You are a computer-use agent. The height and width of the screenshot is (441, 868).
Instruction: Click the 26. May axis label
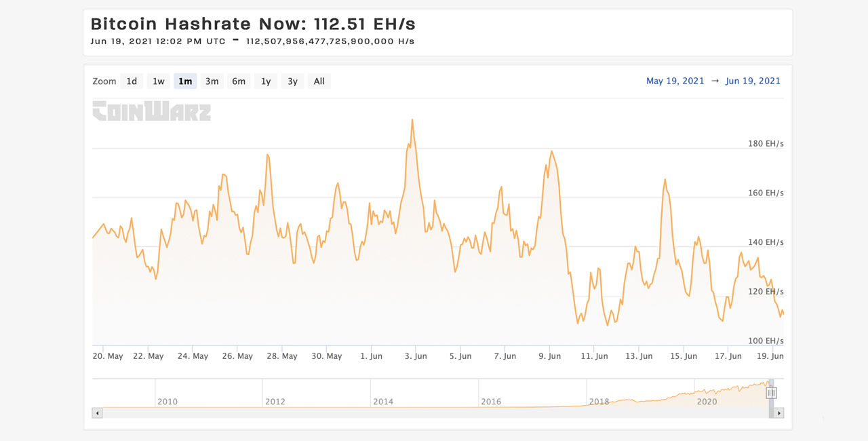[x=237, y=356]
